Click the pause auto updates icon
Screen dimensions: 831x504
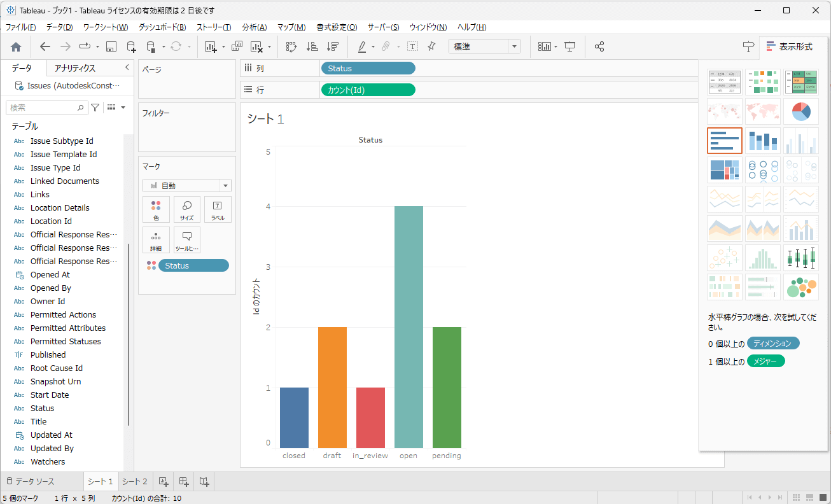coord(151,46)
